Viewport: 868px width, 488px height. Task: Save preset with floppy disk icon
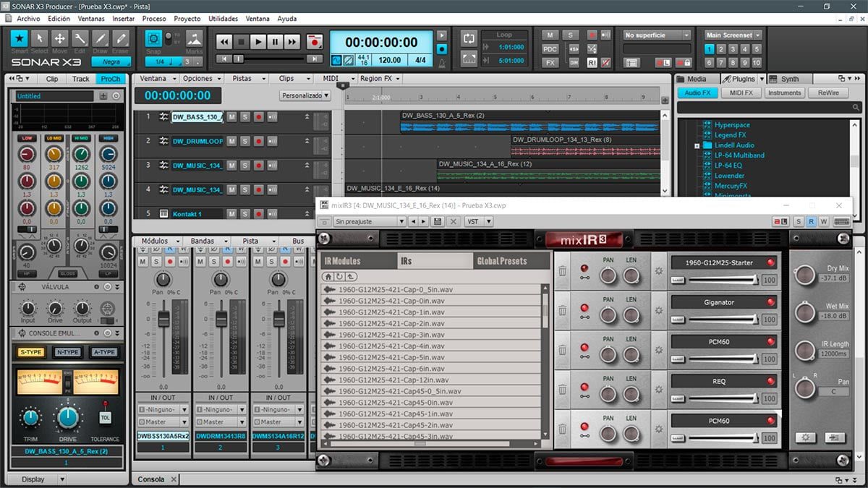[x=438, y=222]
